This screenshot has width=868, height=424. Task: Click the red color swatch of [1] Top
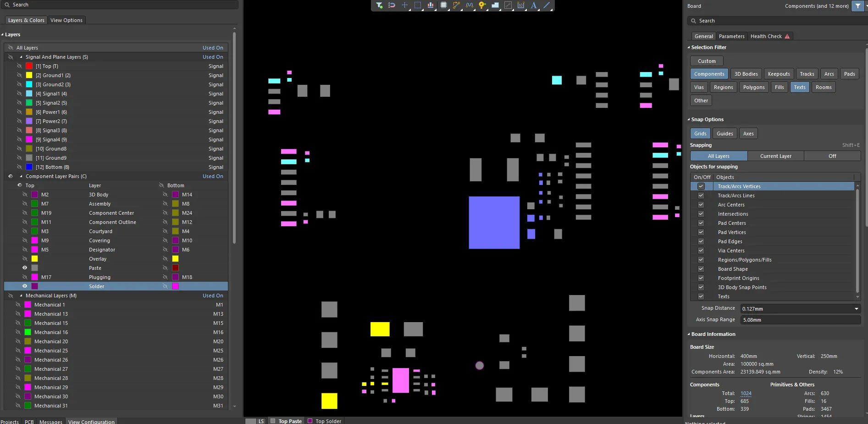(29, 66)
